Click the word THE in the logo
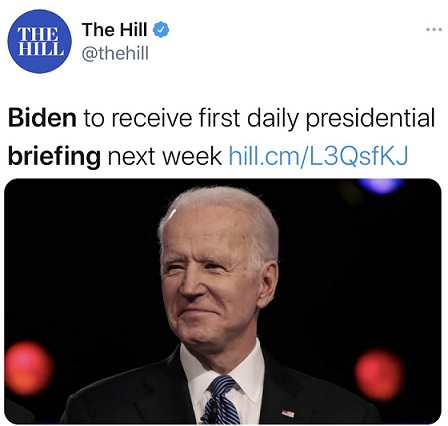 38,34
